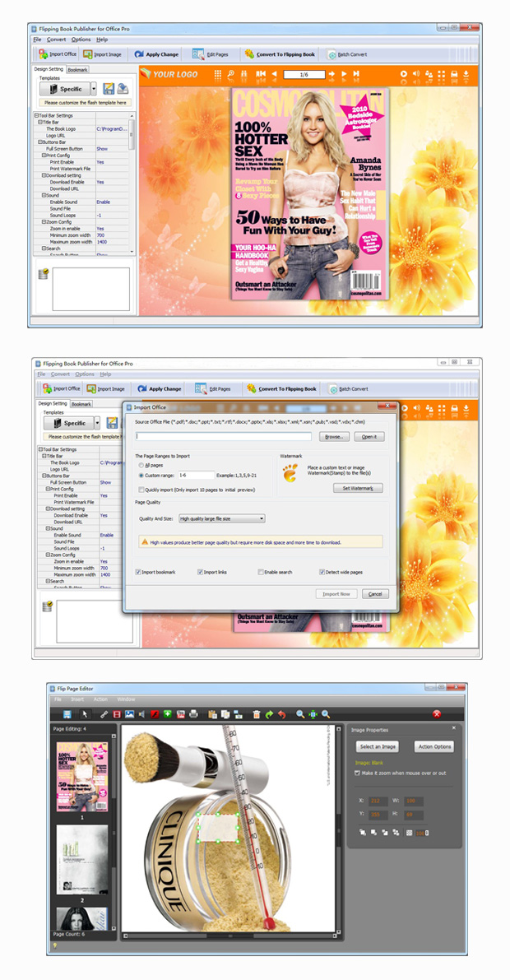Click the horizontal scrollbar below the editor canvas
Image resolution: width=510 pixels, height=980 pixels.
tap(229, 936)
